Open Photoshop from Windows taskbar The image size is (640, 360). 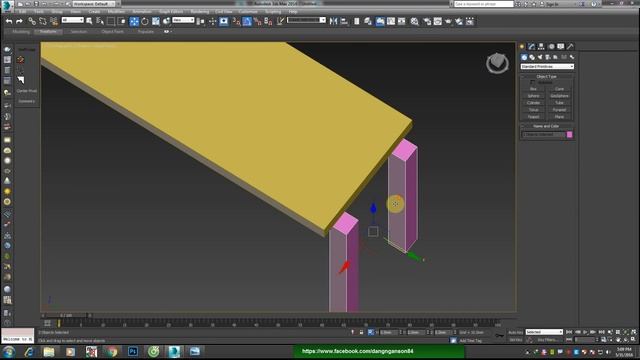pos(133,351)
